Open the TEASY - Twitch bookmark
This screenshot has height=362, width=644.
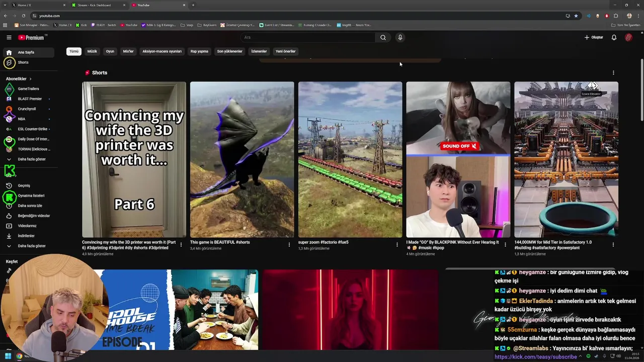click(x=104, y=25)
